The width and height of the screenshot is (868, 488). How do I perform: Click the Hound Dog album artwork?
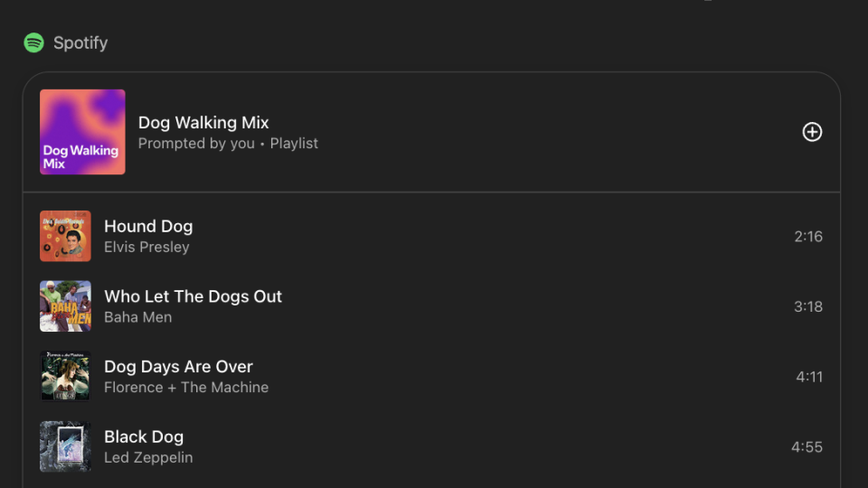pos(65,237)
